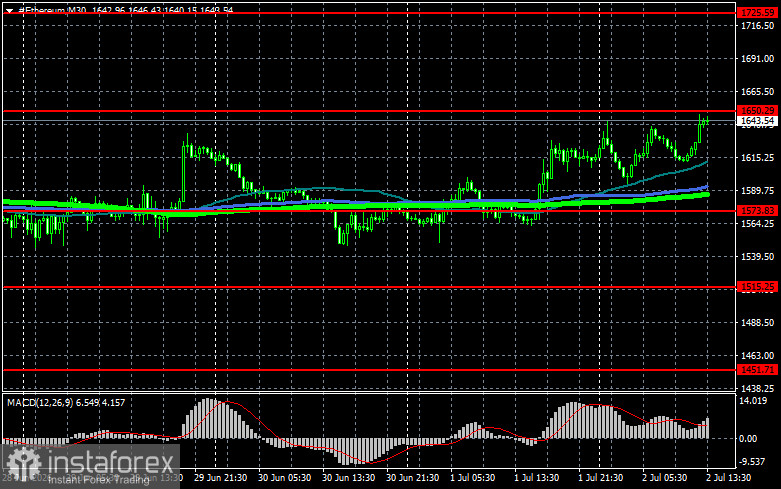781x489 pixels.
Task: Click the 1 Jul 05:30 time label
Action: click(x=473, y=478)
